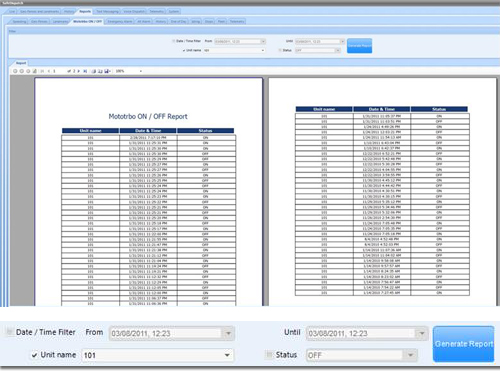This screenshot has width=500, height=376.
Task: Go to the previous report page
Action: coord(49,71)
